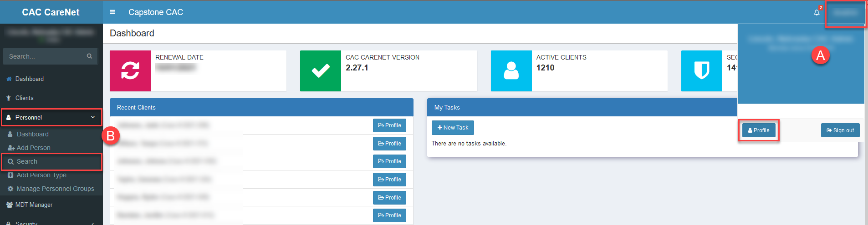Open Profile for second recent client row

point(389,144)
